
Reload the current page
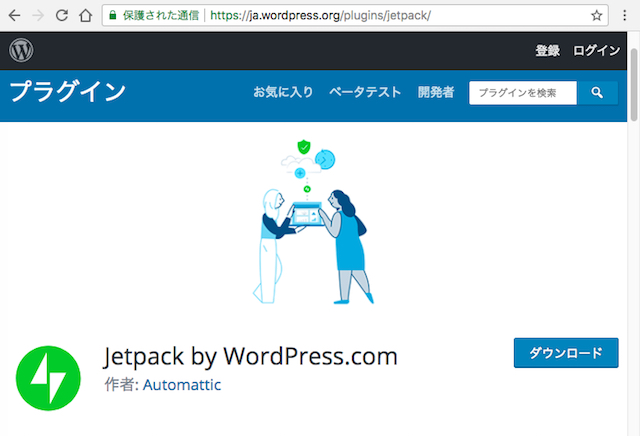pos(61,16)
